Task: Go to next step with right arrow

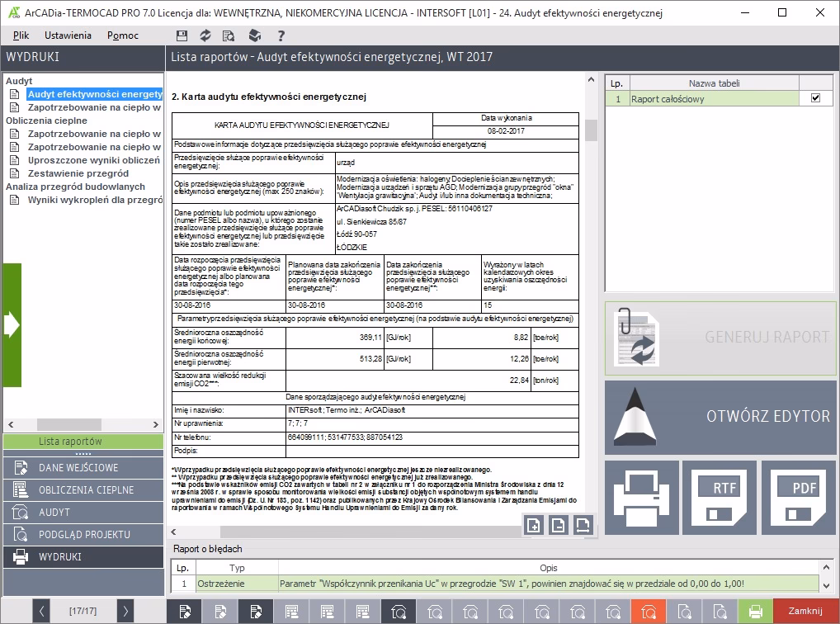Action: click(x=125, y=612)
